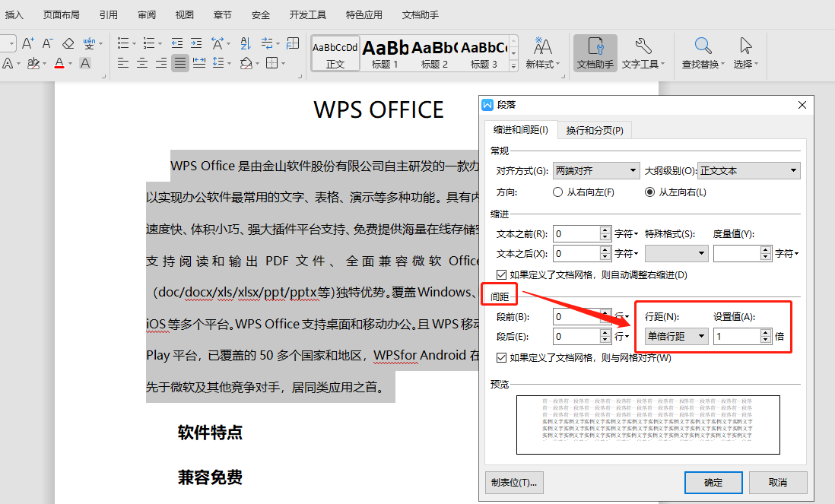Apply red font color

(x=59, y=64)
